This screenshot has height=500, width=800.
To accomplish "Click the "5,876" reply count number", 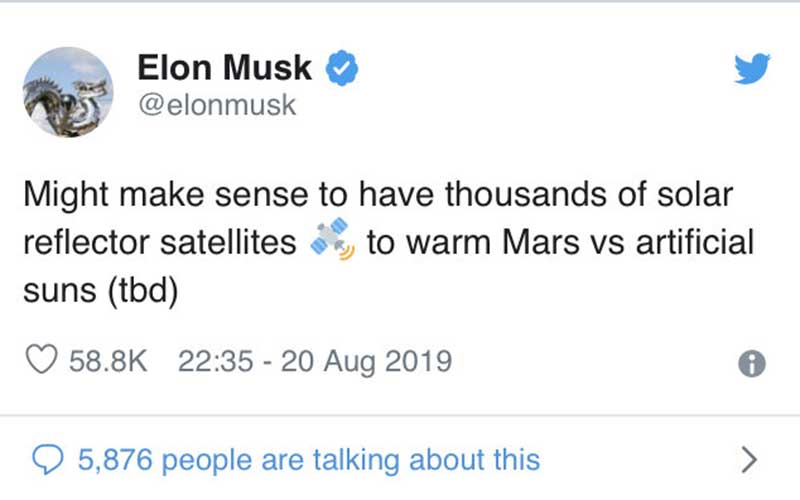I will pos(115,459).
